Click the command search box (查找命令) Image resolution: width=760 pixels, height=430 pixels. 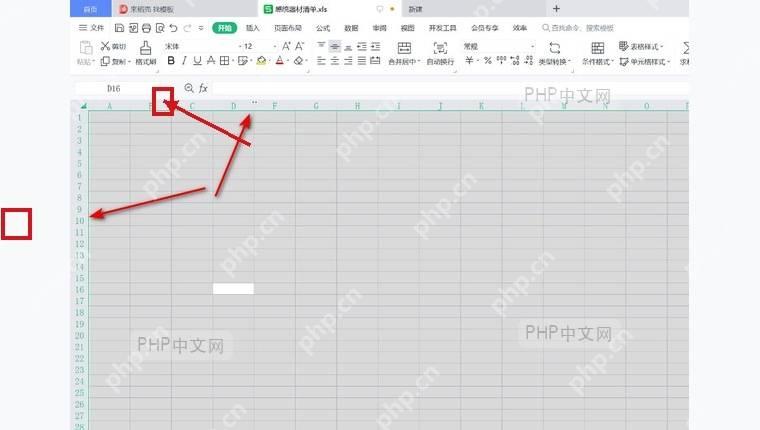tap(578, 28)
